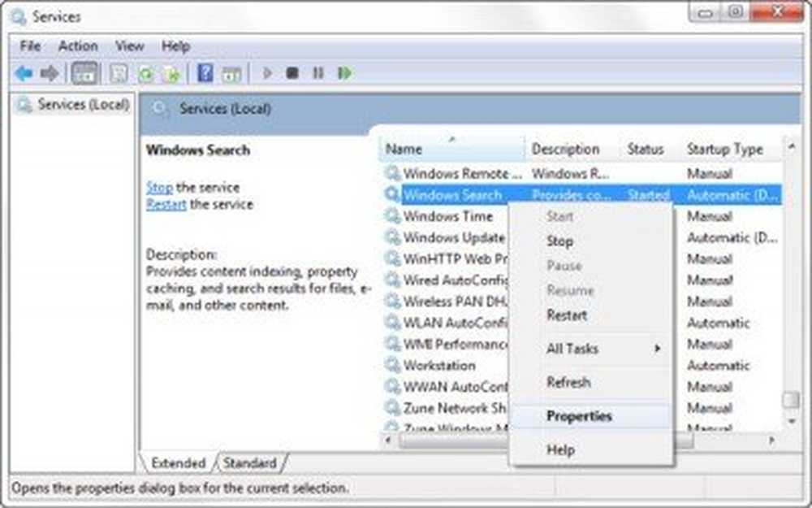Click the gear icon beside WinHTTP Web Proxy
Screen dimensions: 812x508
point(393,258)
